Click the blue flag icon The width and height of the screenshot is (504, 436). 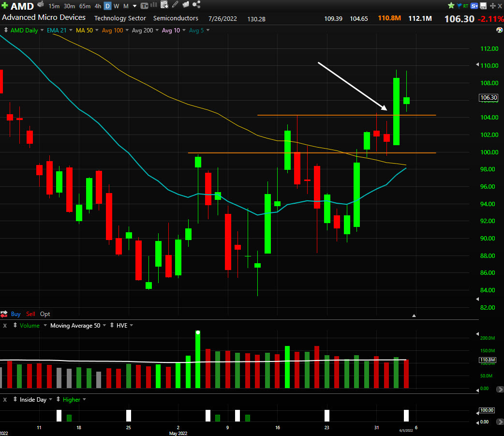tap(459, 5)
